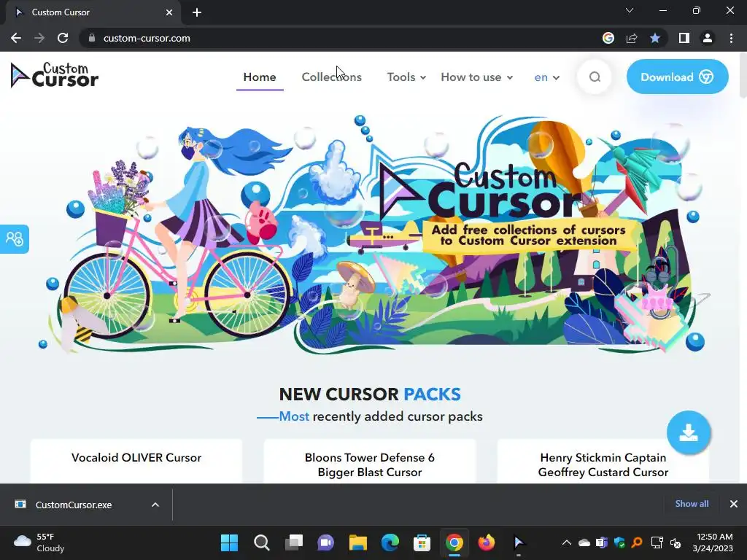The height and width of the screenshot is (560, 747).
Task: Expand the How to use dropdown
Action: [477, 77]
